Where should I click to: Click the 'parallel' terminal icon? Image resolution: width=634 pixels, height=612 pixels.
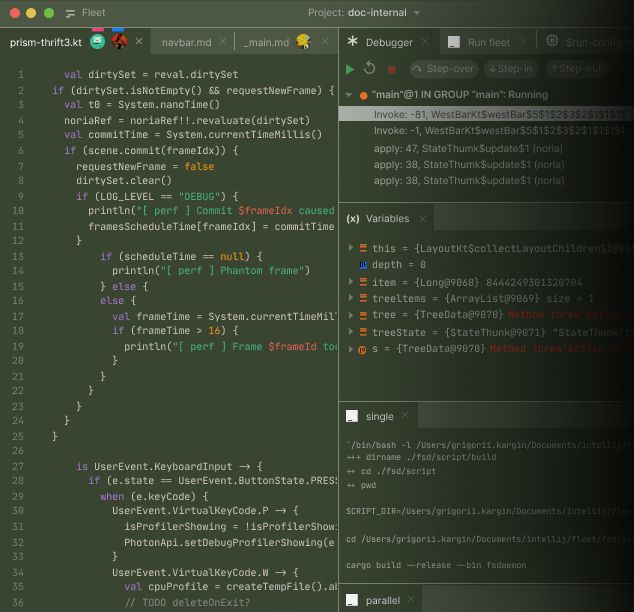tap(352, 600)
